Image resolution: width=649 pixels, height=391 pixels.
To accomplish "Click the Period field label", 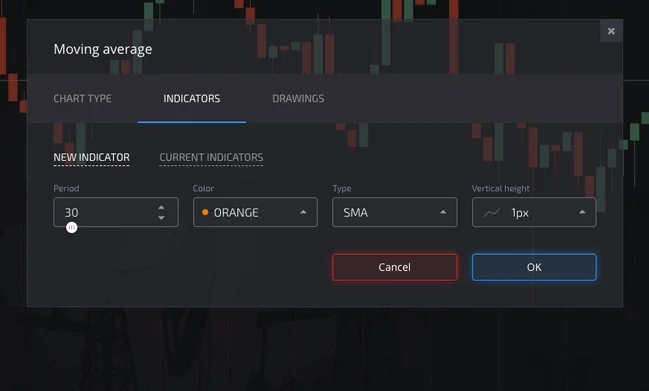I will 66,188.
